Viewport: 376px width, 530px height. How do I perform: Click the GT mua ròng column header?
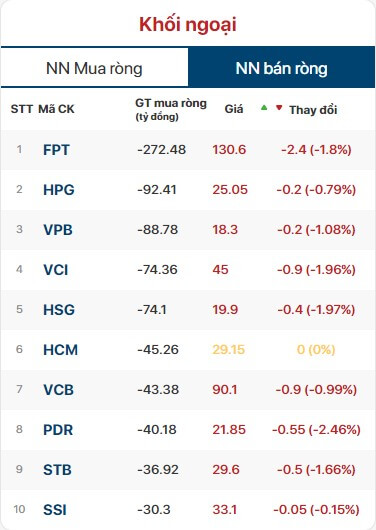pos(171,110)
